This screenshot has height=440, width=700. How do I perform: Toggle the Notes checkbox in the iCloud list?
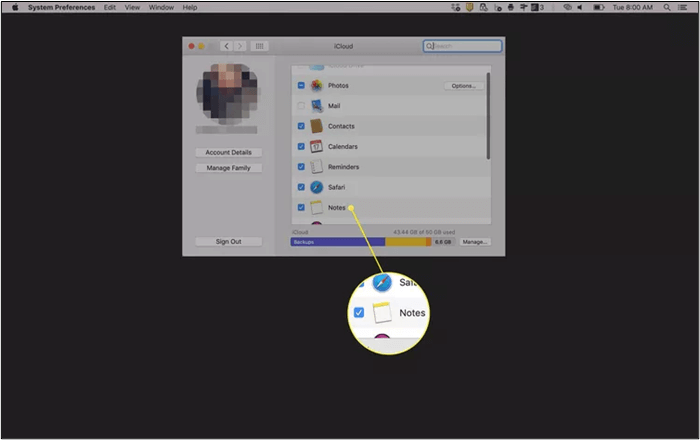pyautogui.click(x=301, y=208)
